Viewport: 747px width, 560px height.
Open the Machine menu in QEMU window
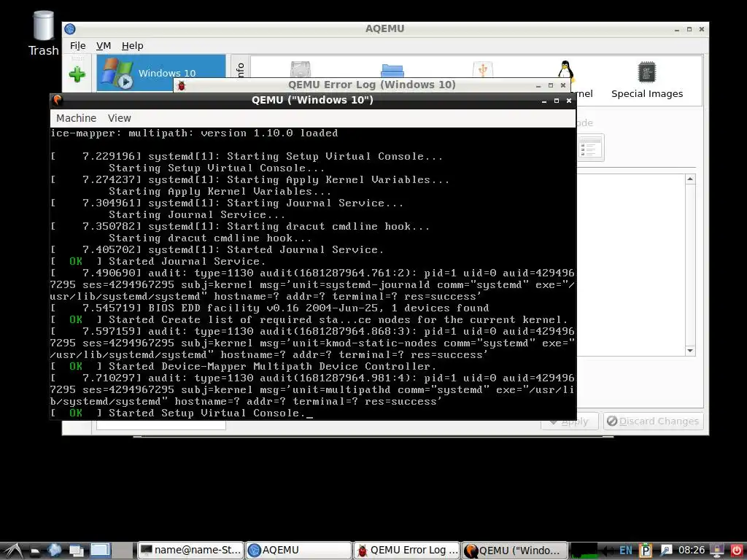pos(76,118)
